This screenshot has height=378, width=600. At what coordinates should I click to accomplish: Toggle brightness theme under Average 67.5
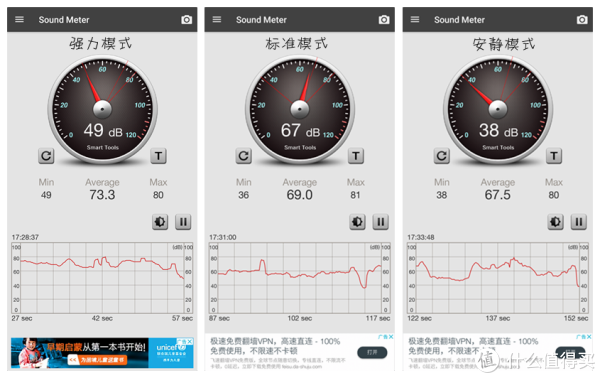556,222
